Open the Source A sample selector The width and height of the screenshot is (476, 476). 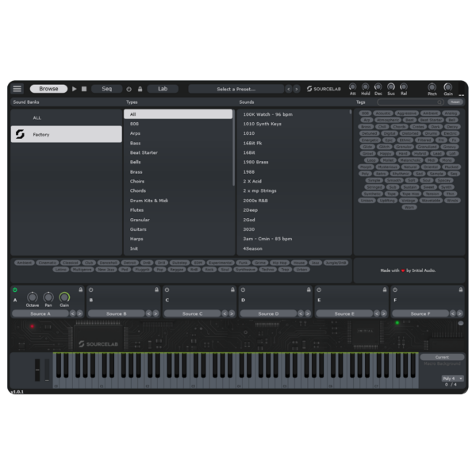tap(40, 313)
